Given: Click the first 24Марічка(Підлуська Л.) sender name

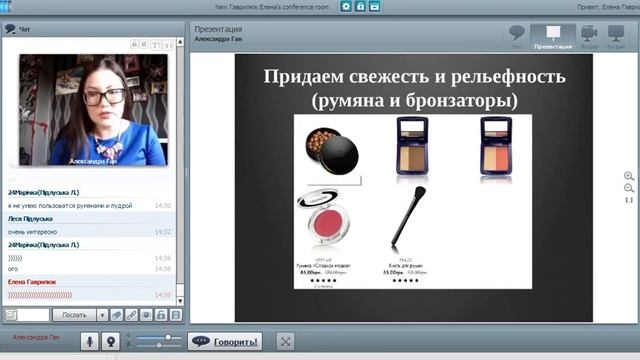Looking at the screenshot, I should click(43, 193).
